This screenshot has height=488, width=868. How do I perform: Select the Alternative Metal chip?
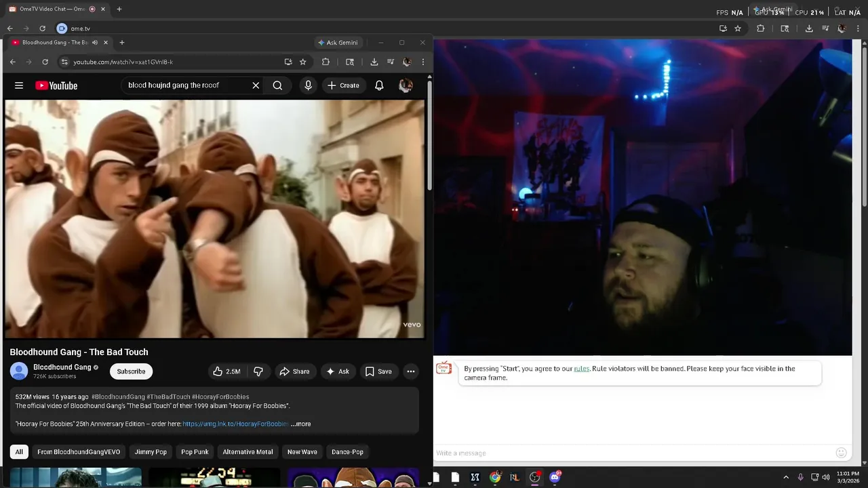tap(248, 452)
